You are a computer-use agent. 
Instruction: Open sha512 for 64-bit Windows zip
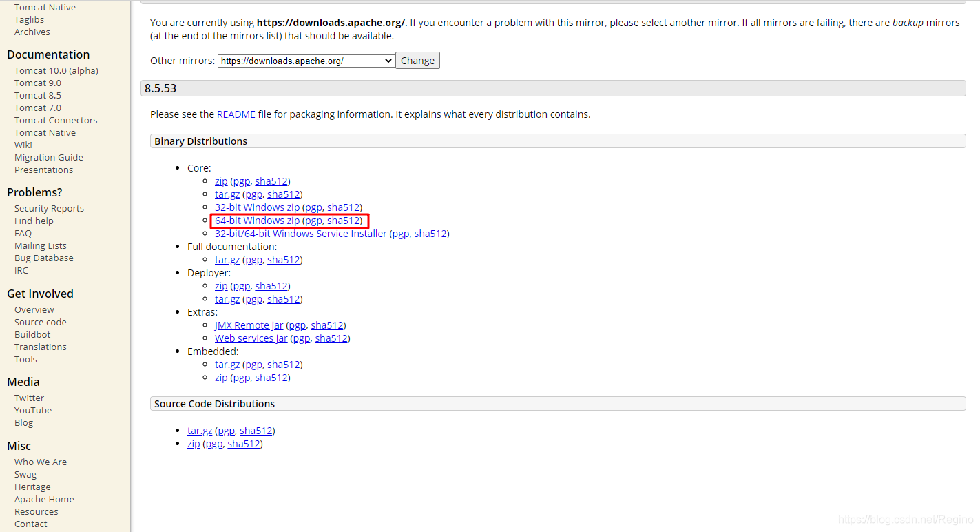click(x=344, y=221)
